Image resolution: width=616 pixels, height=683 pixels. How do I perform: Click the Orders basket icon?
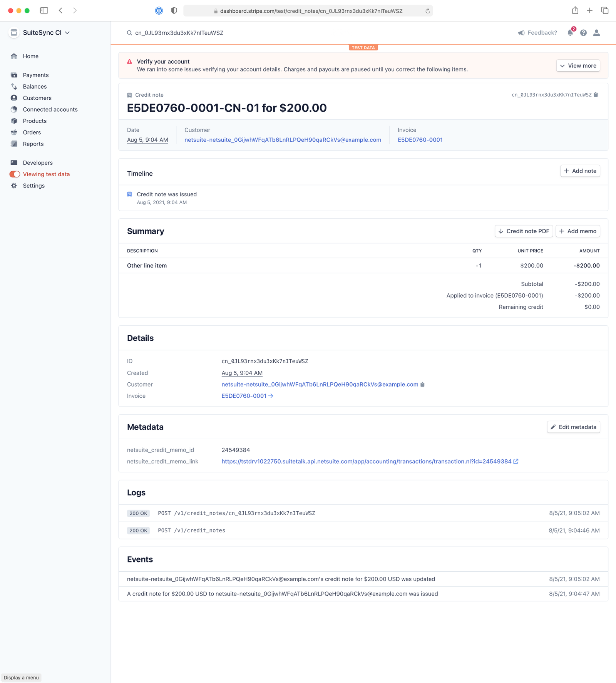tap(14, 132)
